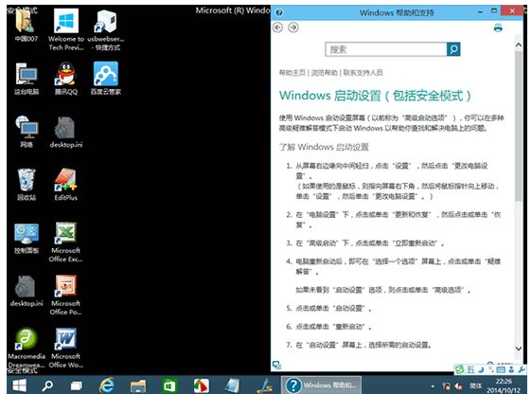
Task: Print the help topic using printer icon
Action: [498, 27]
